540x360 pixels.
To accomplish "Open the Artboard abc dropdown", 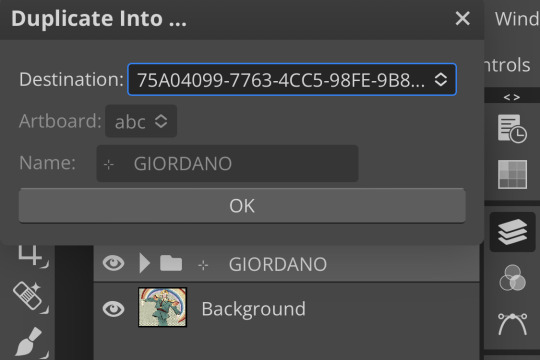I will [x=141, y=121].
